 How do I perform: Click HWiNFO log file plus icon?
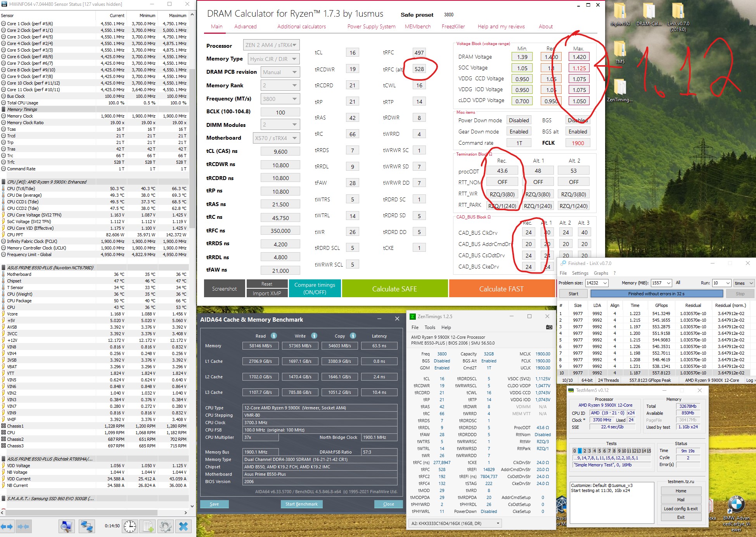[x=148, y=527]
